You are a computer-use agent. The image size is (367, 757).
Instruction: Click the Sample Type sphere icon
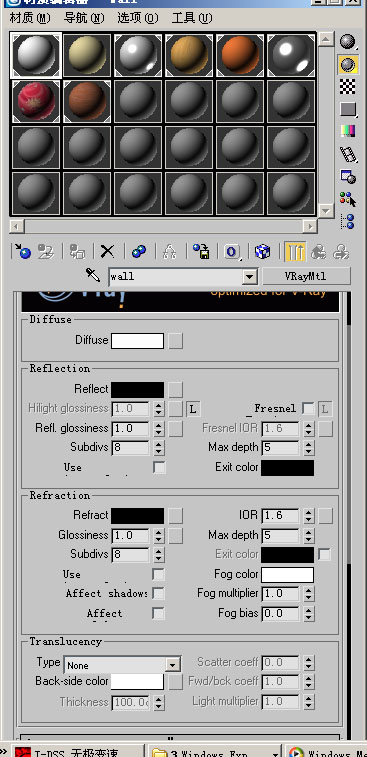point(348,42)
